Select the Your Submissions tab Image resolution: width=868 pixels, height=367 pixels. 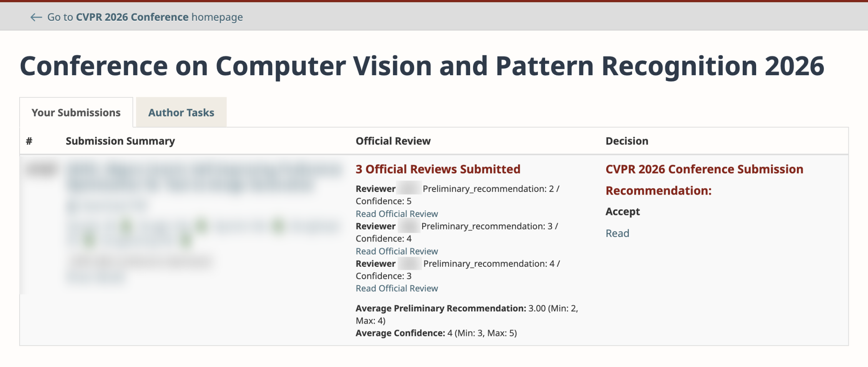tap(76, 112)
